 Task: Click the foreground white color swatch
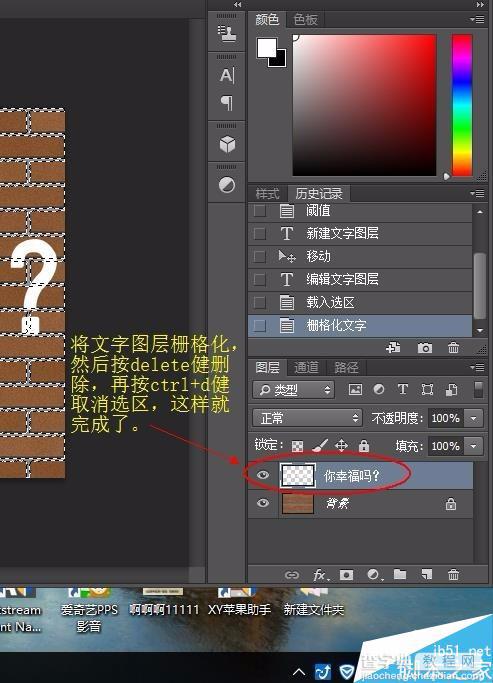[267, 47]
